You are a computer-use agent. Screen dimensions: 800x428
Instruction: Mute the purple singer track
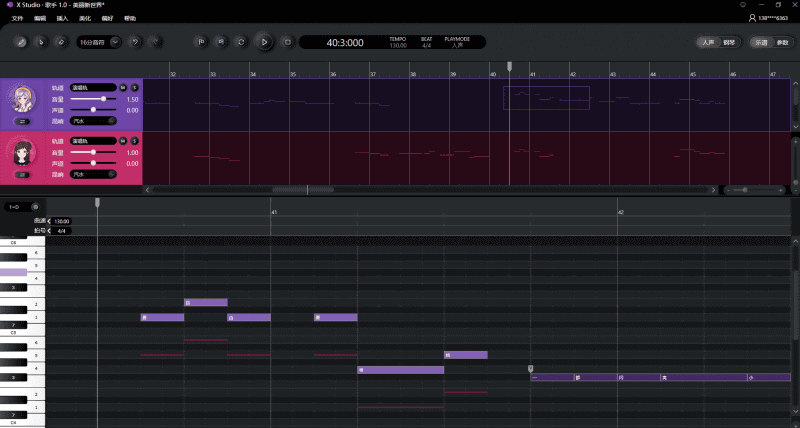123,88
